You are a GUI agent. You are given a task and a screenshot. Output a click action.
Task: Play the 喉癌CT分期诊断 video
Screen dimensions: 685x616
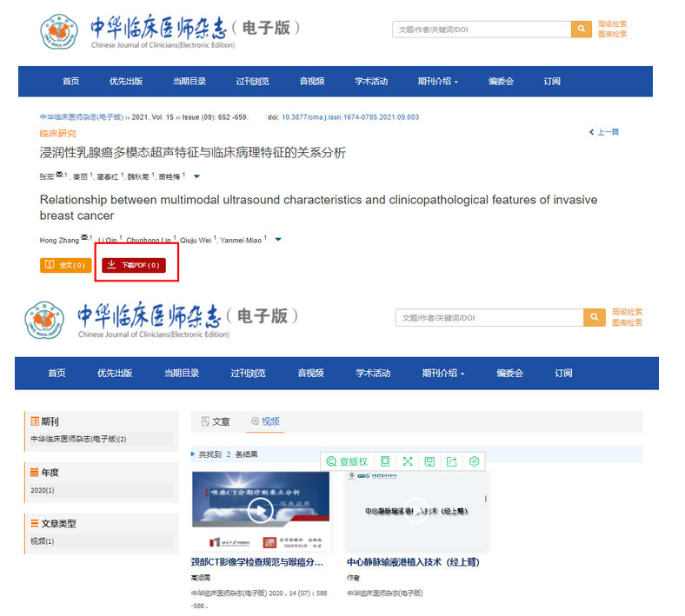pyautogui.click(x=261, y=510)
